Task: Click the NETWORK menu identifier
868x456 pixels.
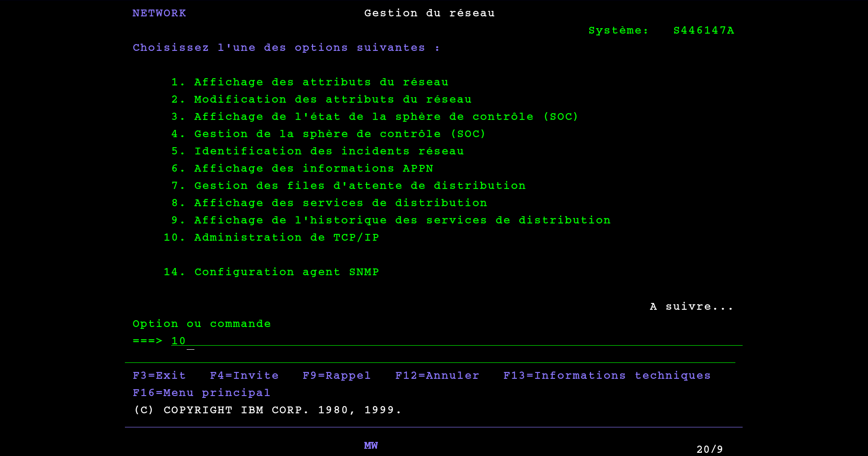Action: 159,13
